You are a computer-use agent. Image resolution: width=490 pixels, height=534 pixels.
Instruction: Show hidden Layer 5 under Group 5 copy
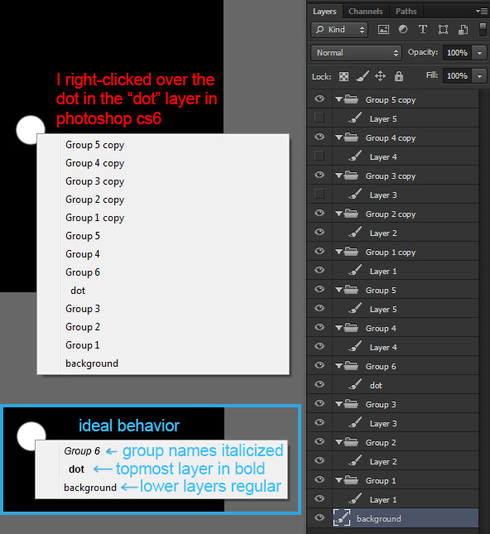pyautogui.click(x=319, y=118)
